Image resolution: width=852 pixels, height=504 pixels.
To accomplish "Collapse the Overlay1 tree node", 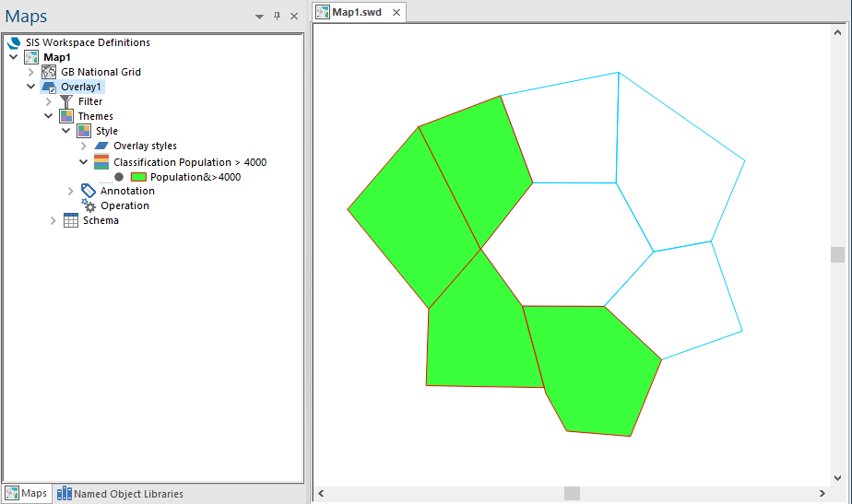I will coord(31,87).
